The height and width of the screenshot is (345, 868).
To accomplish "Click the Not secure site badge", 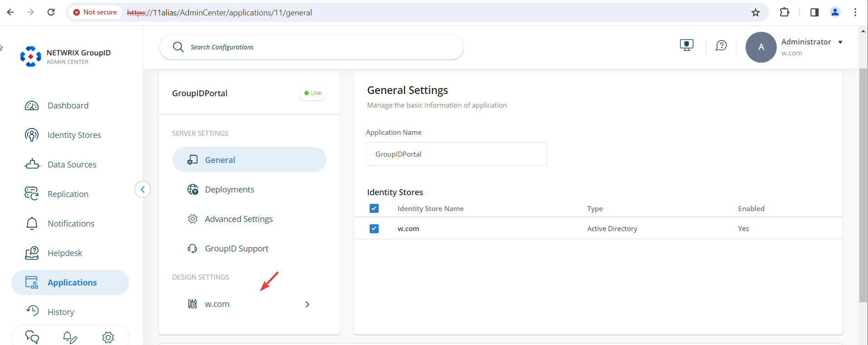I will pos(95,12).
